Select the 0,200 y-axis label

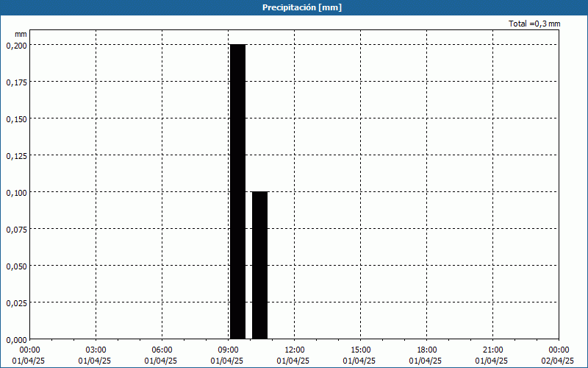(16, 46)
